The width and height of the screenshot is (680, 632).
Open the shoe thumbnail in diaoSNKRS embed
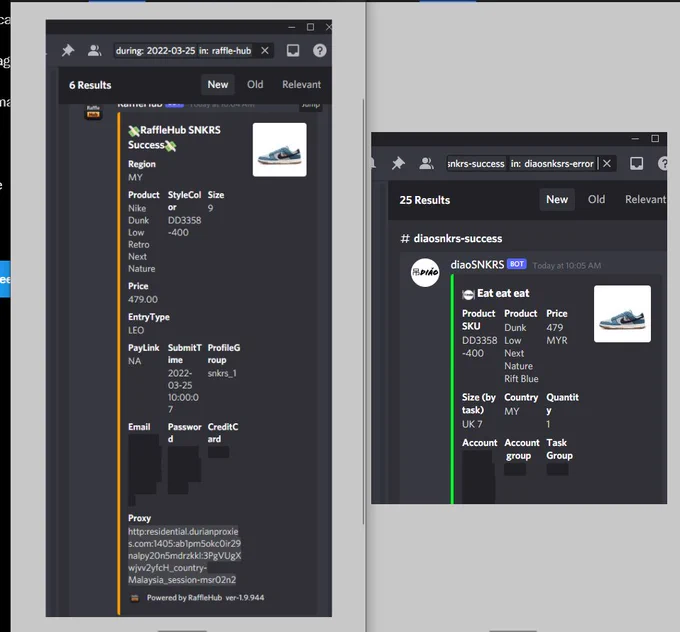point(622,314)
